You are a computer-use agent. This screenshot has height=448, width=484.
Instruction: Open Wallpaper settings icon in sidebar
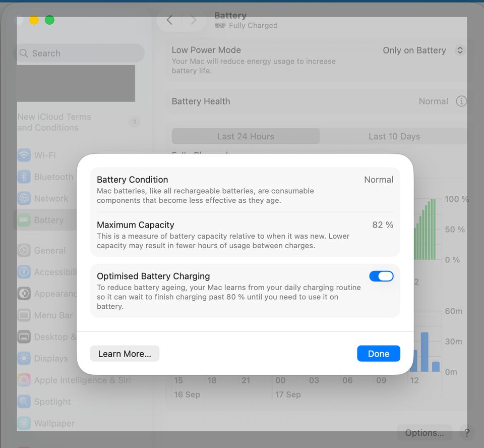(24, 423)
